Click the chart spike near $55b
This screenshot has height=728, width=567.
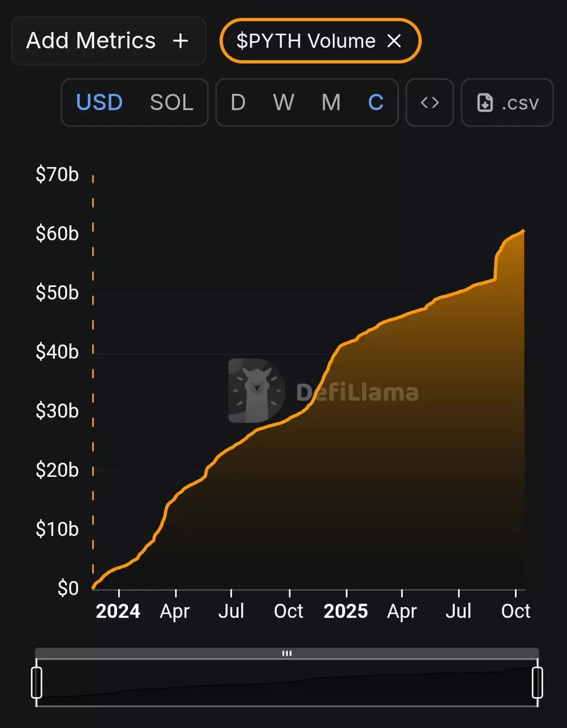tap(497, 261)
